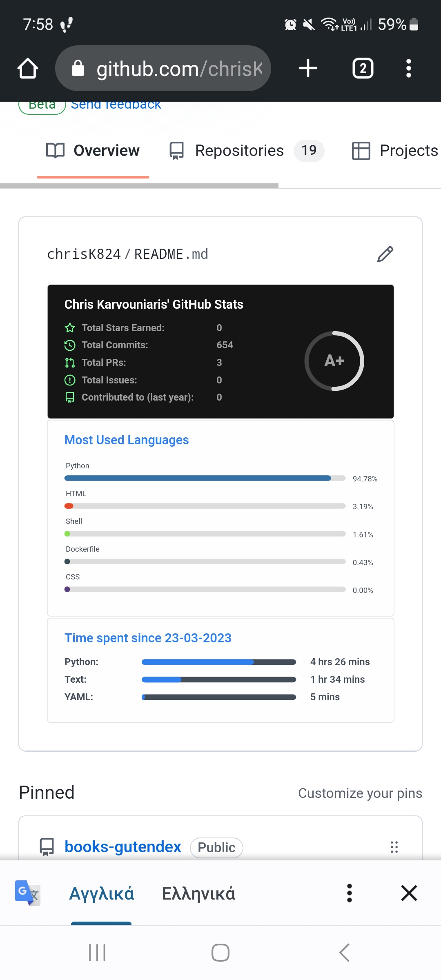Switch to the Repositories tab
The image size is (441, 980).
coord(239,151)
